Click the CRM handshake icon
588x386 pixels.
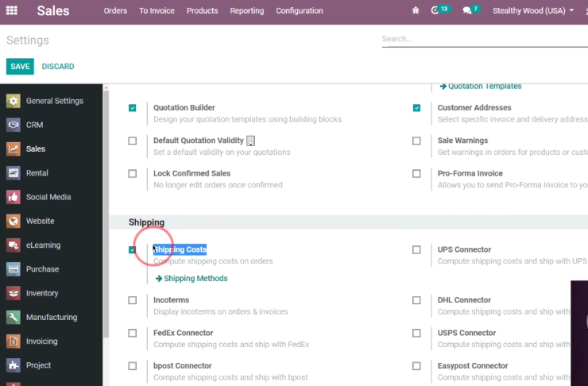coord(14,125)
